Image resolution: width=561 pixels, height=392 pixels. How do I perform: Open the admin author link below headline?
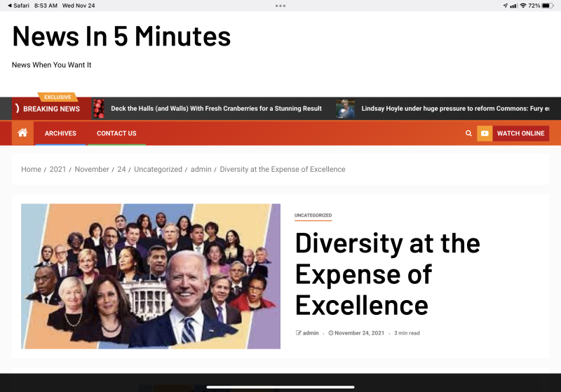[311, 333]
